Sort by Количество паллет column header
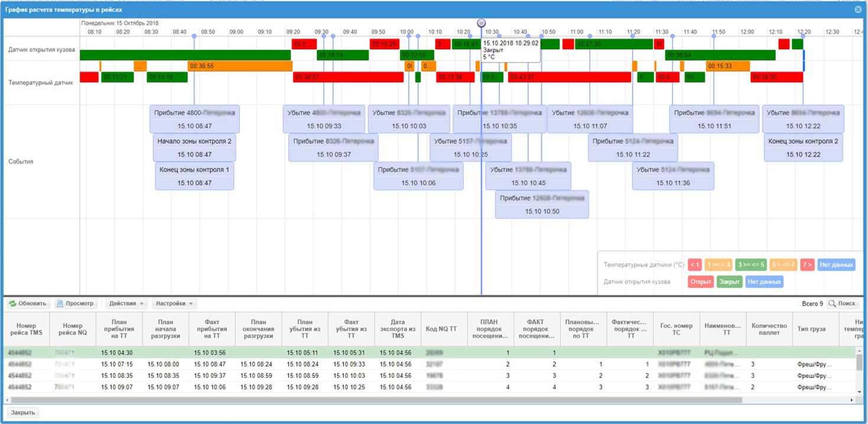The width and height of the screenshot is (868, 424). [x=769, y=330]
